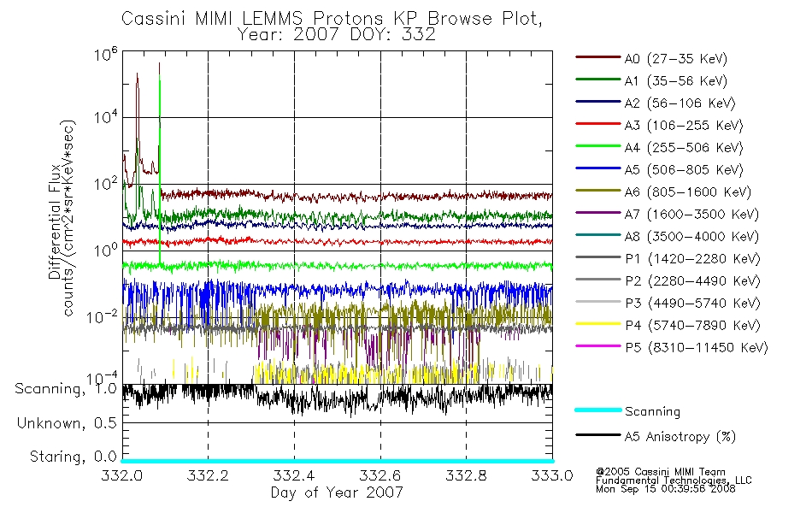
Task: Click the red A3 legend line swatch
Action: click(597, 124)
